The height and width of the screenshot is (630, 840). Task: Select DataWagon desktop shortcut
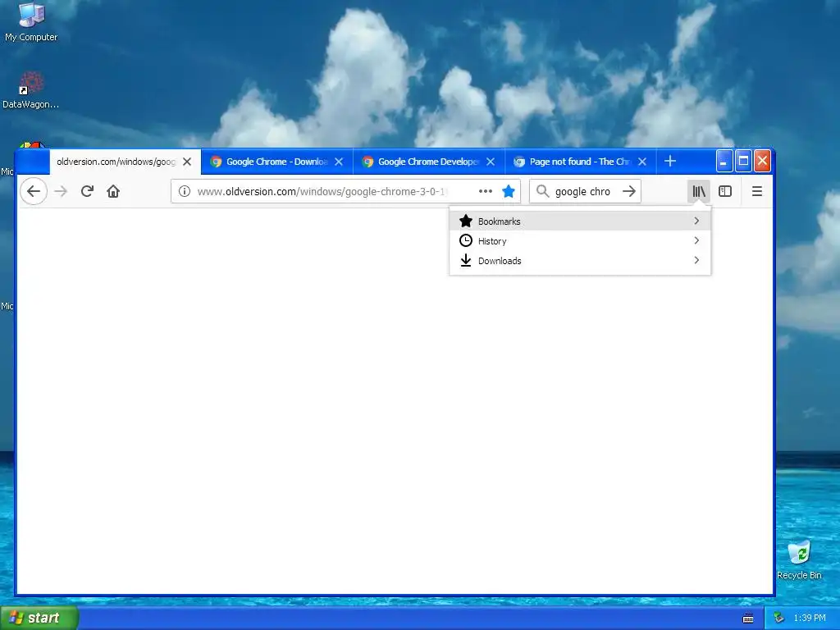30,90
